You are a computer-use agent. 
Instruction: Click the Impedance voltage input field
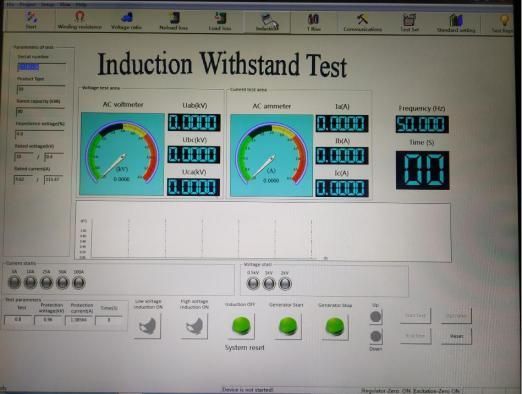(x=39, y=134)
